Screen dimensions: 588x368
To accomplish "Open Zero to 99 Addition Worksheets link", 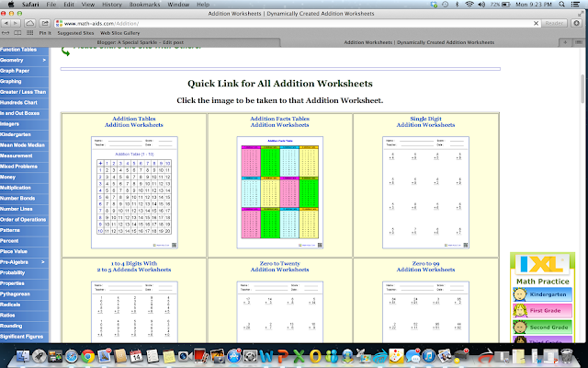I will coord(425,267).
